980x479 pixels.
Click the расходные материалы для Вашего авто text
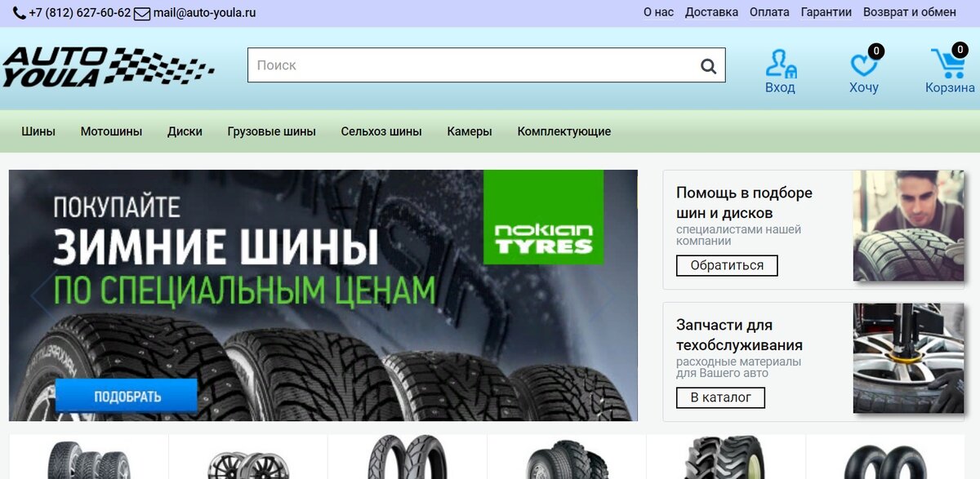(738, 367)
